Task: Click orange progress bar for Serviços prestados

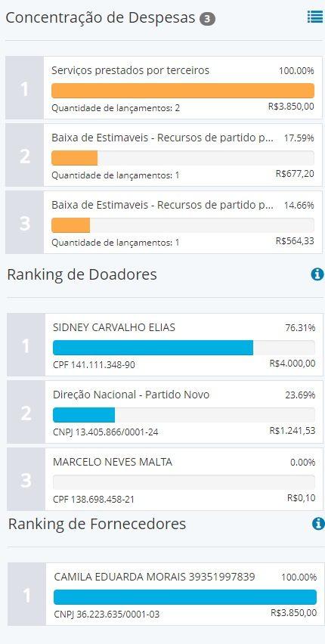Action: coord(183,91)
